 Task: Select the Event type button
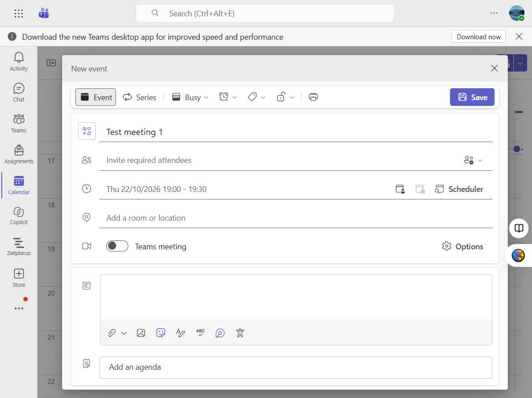pos(96,97)
